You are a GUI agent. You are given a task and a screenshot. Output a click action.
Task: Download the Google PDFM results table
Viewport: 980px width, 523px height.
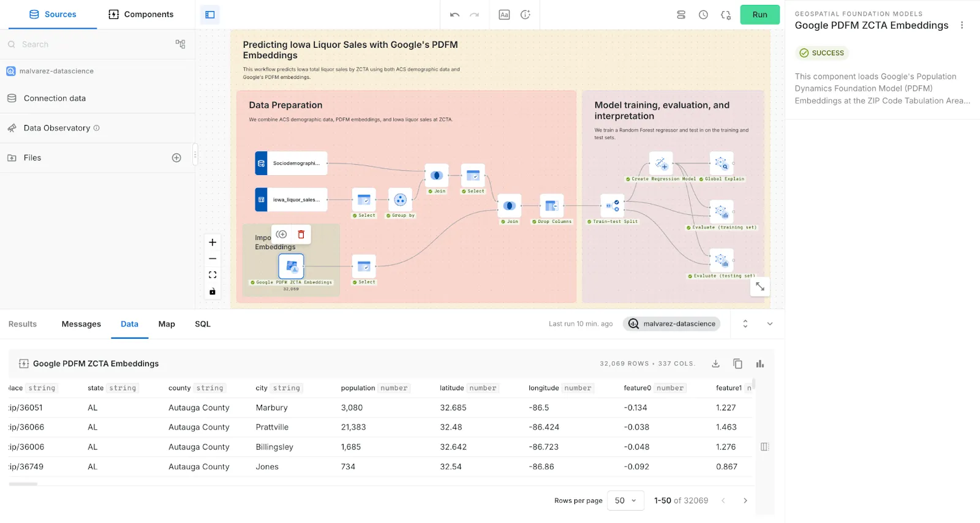715,364
